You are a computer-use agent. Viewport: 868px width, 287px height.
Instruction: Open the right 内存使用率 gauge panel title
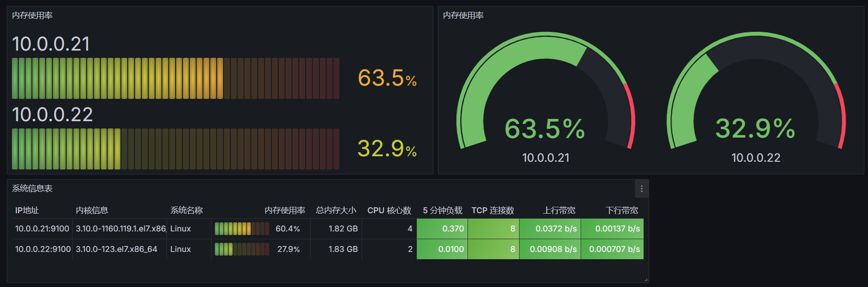463,15
